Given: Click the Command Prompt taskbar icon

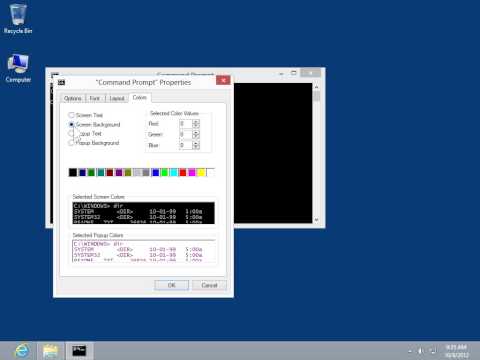Looking at the screenshot, I should (x=79, y=351).
